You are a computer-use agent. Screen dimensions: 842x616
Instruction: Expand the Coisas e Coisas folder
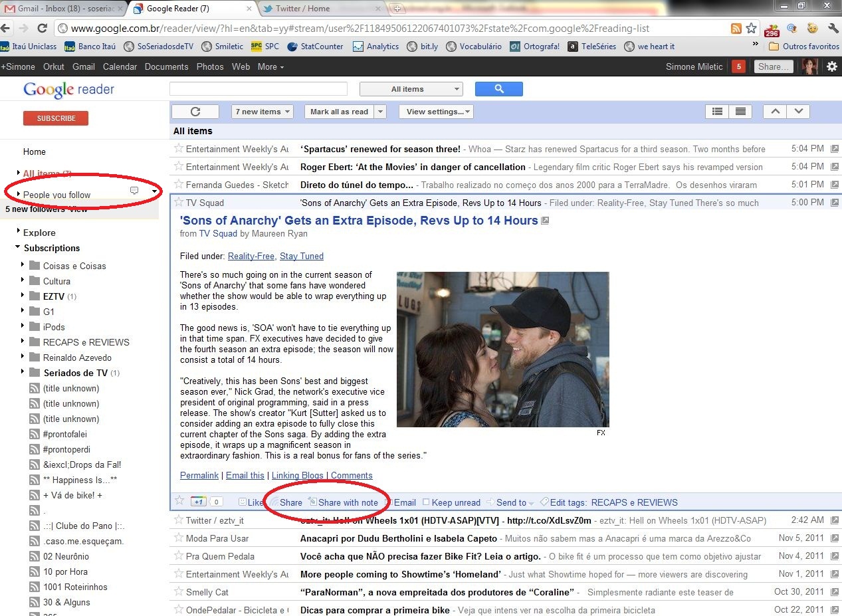22,264
